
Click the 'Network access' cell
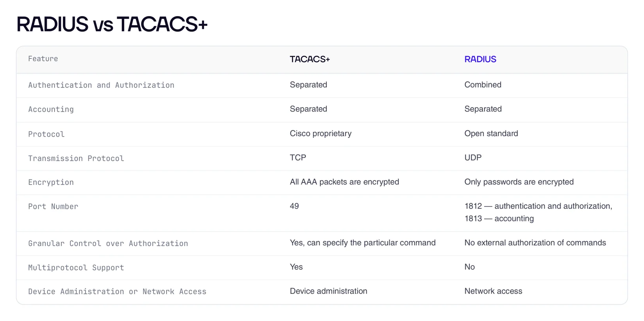[493, 291]
